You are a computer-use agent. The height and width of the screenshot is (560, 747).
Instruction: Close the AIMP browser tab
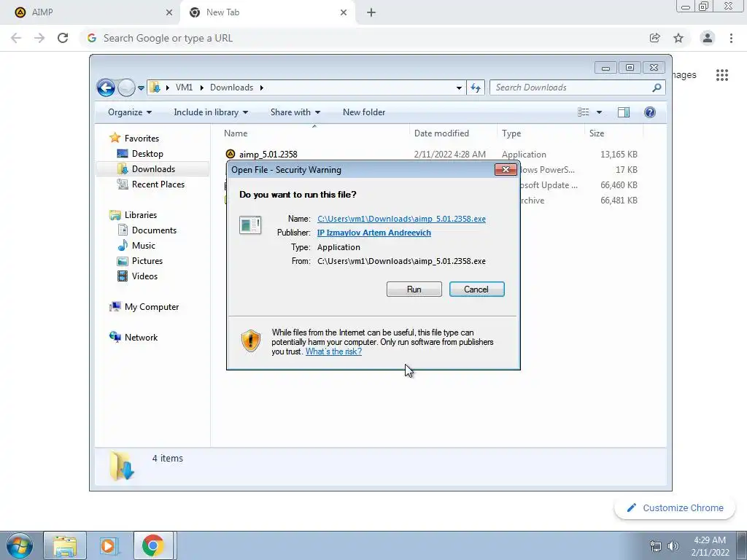[x=169, y=13]
